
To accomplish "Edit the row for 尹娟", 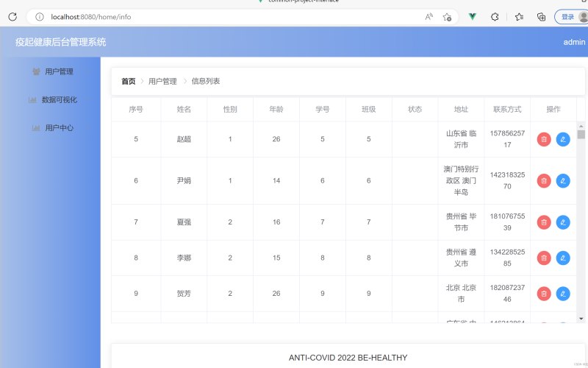I will click(563, 180).
